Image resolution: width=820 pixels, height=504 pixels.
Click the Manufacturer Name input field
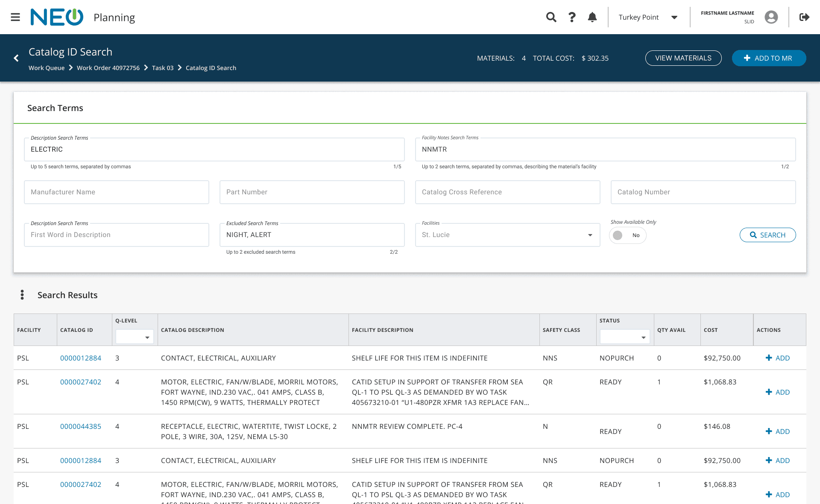tap(116, 192)
